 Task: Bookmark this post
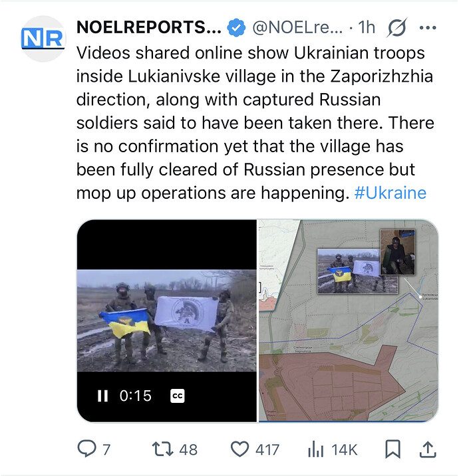[392, 450]
